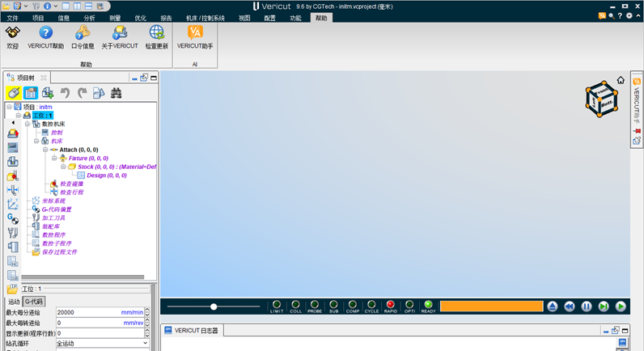
Task: Click the orange progress bar
Action: pos(492,307)
